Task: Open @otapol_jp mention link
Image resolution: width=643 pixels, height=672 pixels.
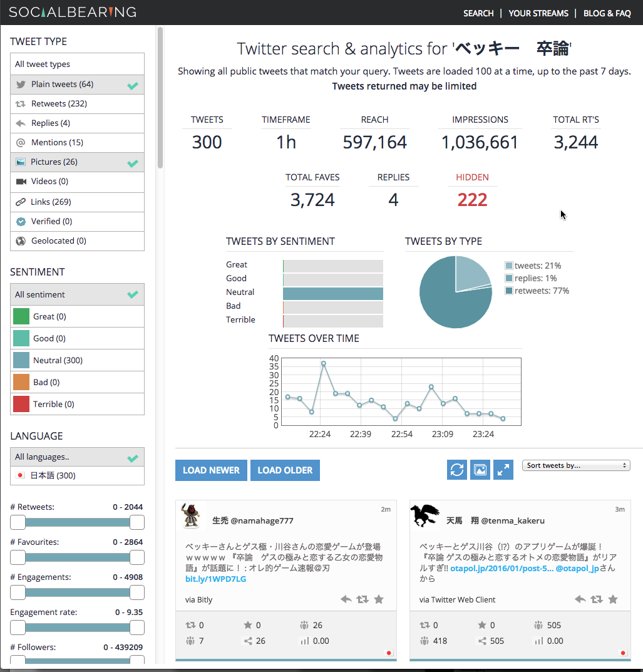Action: click(577, 568)
